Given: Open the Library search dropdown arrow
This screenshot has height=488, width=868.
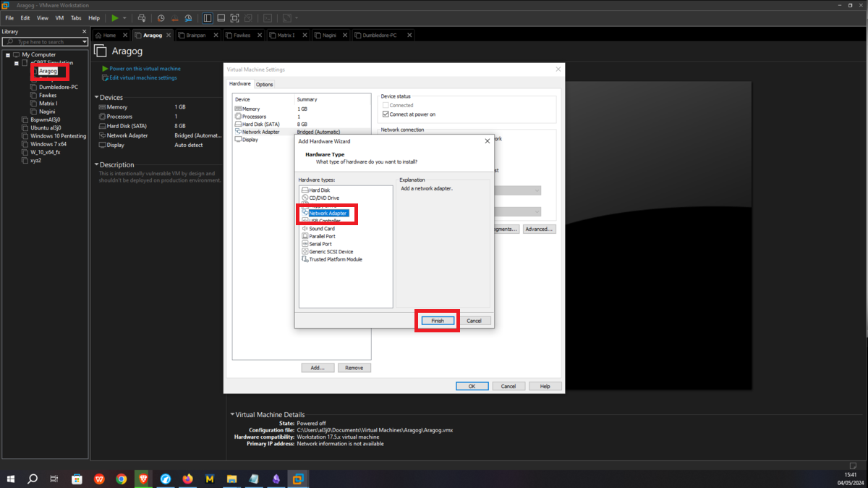Looking at the screenshot, I should (85, 42).
